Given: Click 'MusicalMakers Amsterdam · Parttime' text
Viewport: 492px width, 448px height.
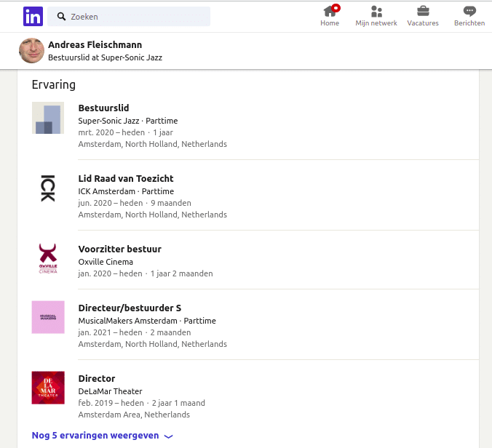Looking at the screenshot, I should click(x=147, y=321).
